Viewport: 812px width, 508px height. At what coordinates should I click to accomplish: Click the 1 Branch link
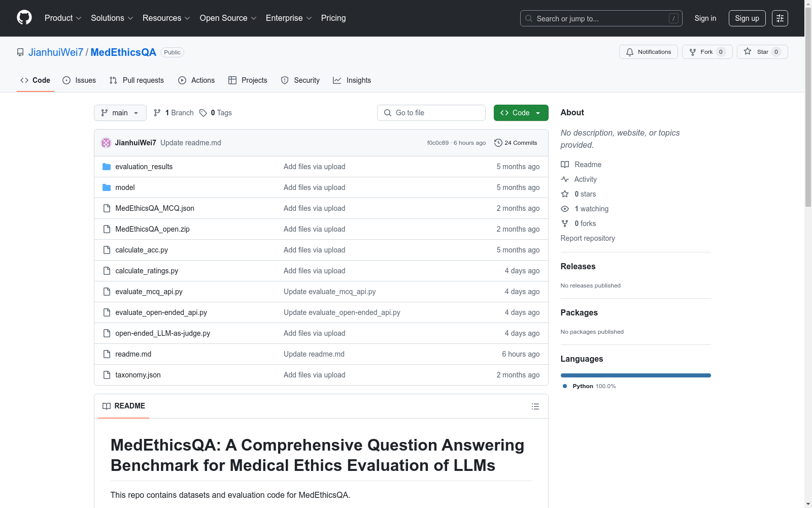tap(174, 113)
